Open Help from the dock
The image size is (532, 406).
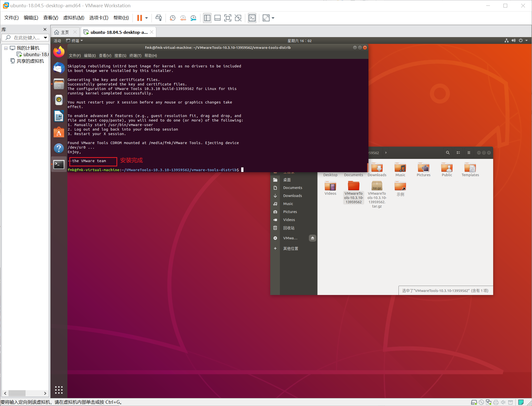click(x=59, y=148)
